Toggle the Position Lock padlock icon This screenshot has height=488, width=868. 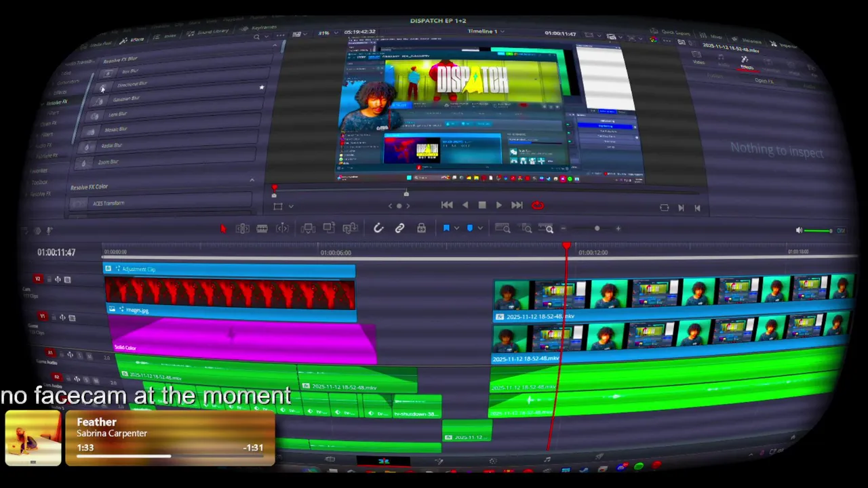click(421, 229)
